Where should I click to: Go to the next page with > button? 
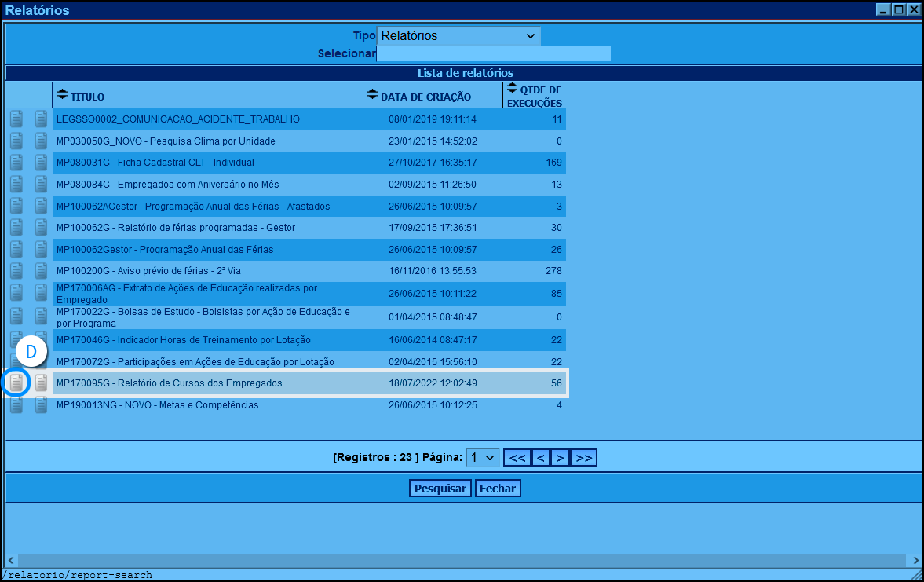pyautogui.click(x=559, y=457)
